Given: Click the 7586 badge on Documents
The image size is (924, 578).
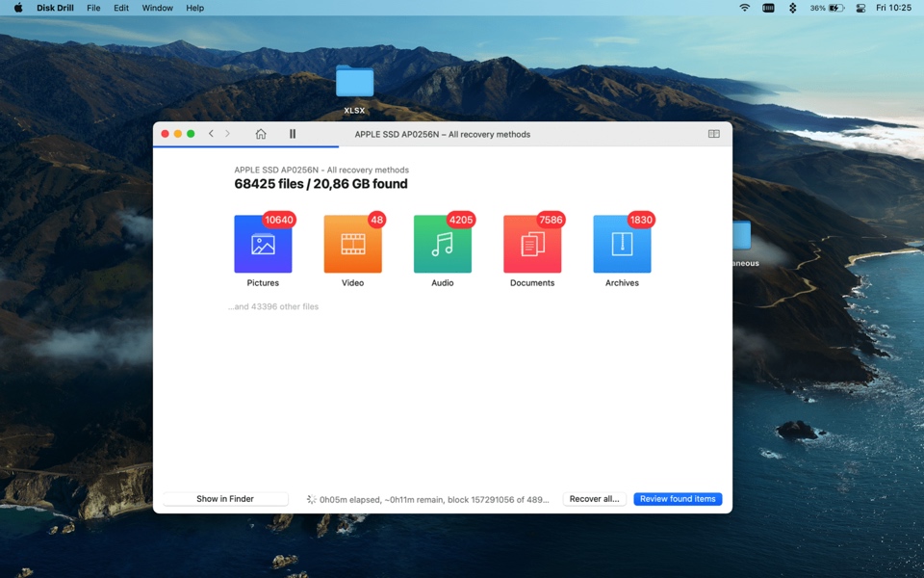Looking at the screenshot, I should (551, 220).
